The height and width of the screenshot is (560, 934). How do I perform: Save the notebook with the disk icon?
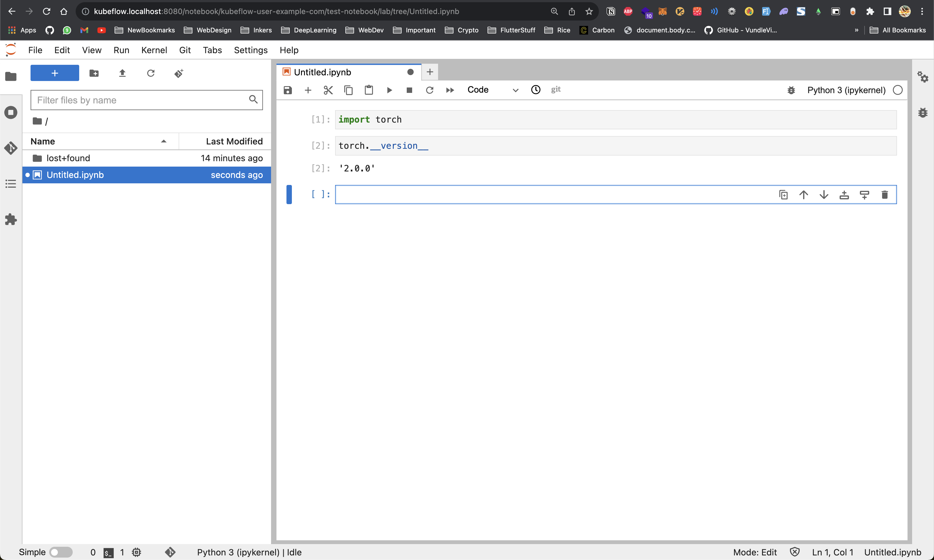[288, 90]
